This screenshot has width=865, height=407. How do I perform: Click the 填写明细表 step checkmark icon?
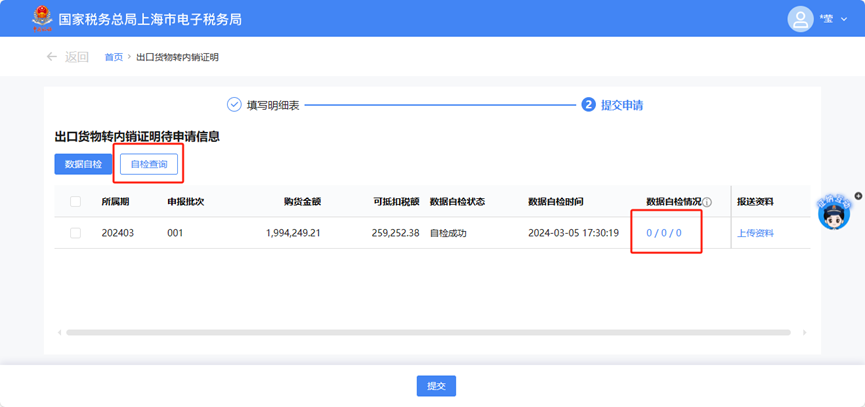point(234,105)
